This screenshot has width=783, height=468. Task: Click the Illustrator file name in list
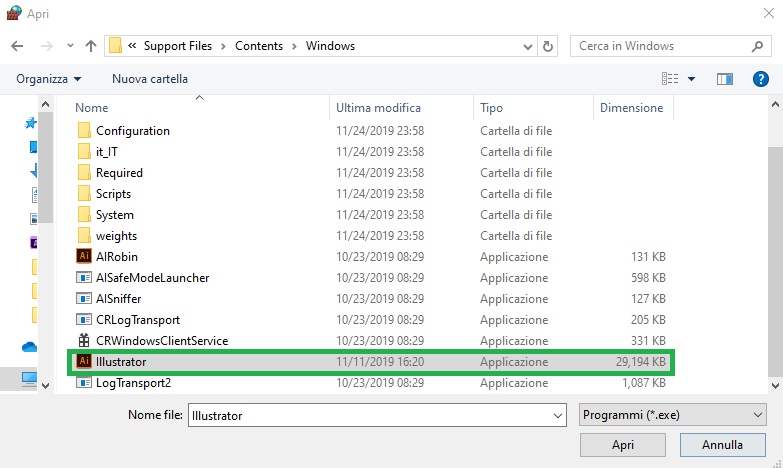[121, 362]
